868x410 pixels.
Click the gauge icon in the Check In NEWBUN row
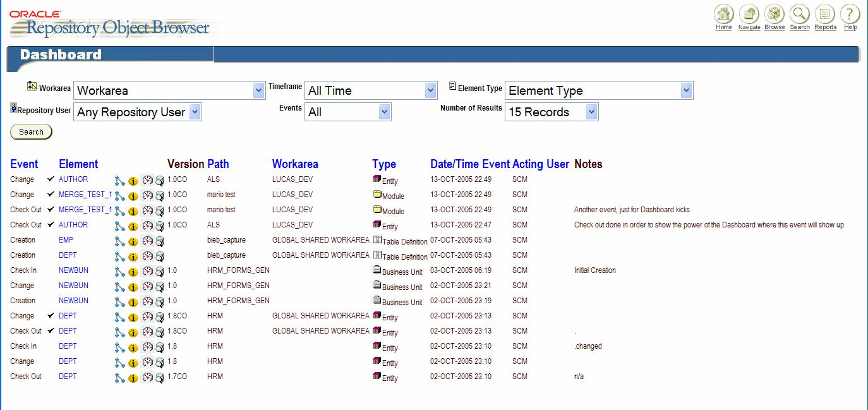(x=147, y=272)
